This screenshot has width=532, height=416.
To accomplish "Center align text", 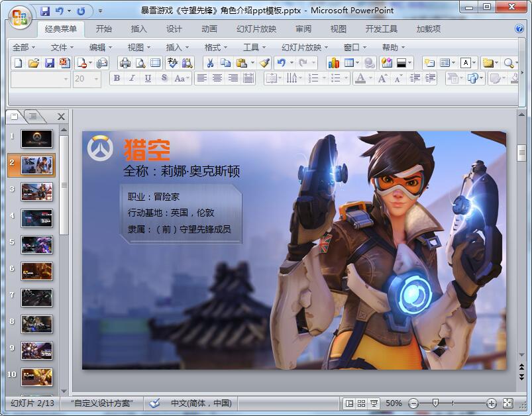I will pos(217,78).
